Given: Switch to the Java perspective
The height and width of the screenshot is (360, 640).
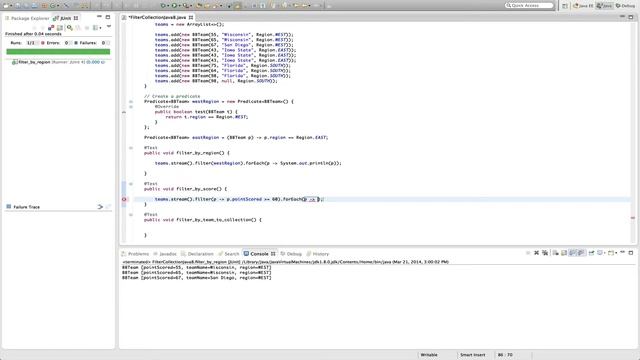Looking at the screenshot, I should (604, 6).
